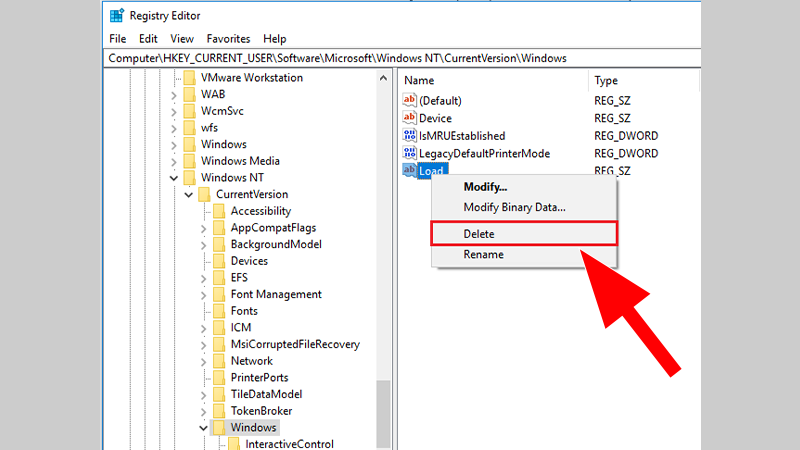
Task: Collapse the selected Windows key under CurrentVersion
Action: [x=204, y=428]
